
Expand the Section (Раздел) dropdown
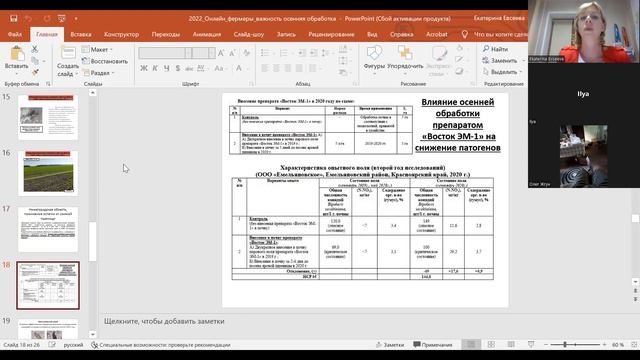pos(98,73)
